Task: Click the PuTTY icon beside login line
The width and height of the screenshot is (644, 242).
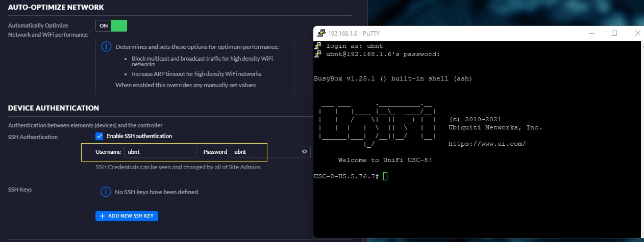Action: 318,46
